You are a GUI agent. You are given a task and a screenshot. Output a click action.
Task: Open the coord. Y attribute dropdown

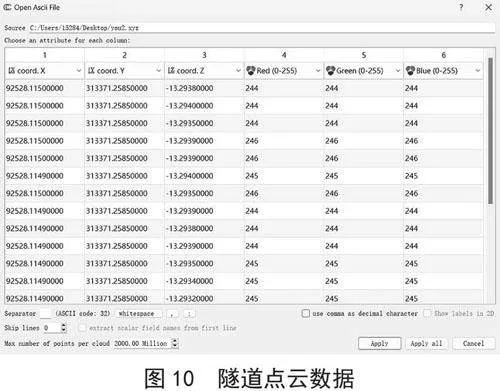point(124,71)
